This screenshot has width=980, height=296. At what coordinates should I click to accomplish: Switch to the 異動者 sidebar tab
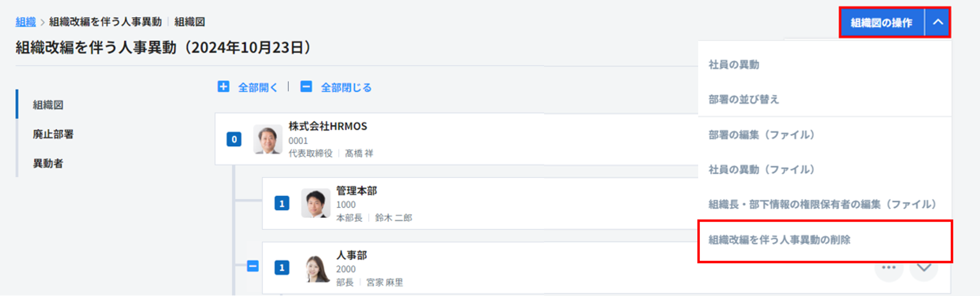[x=48, y=163]
